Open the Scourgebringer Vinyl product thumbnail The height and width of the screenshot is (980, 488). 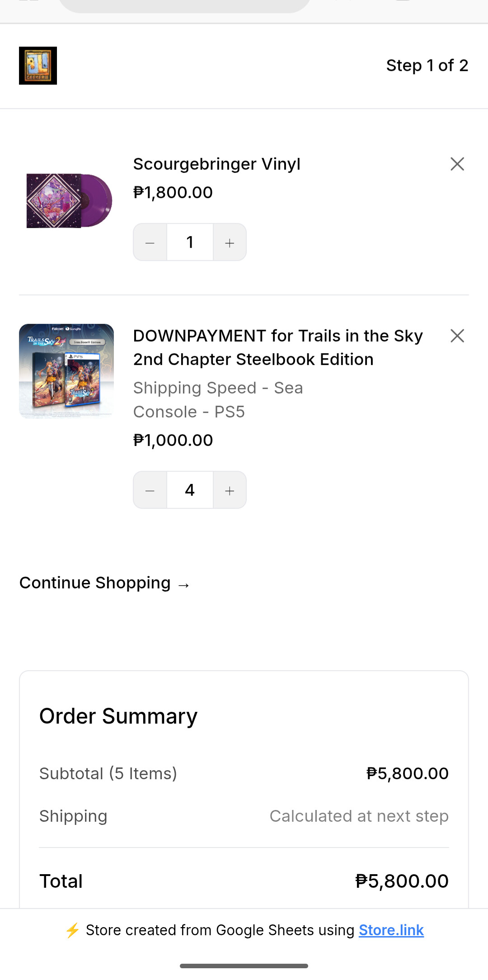(69, 200)
